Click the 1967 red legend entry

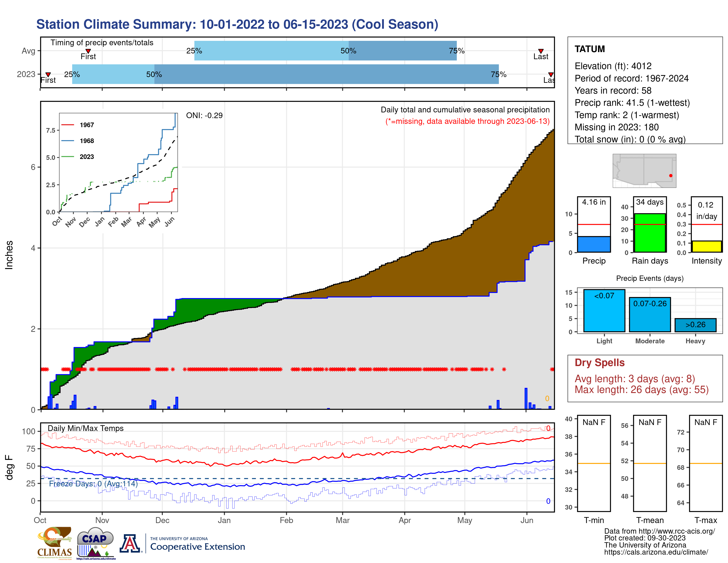(78, 125)
